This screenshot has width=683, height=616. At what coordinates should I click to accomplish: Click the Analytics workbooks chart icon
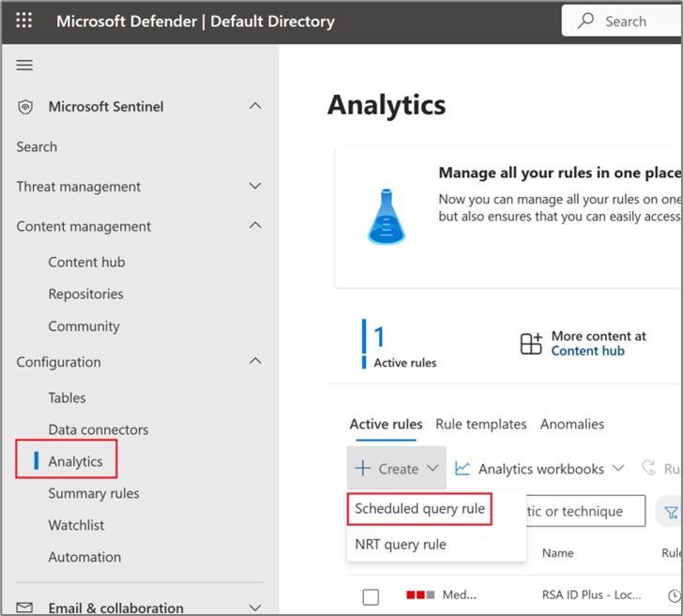pos(463,469)
